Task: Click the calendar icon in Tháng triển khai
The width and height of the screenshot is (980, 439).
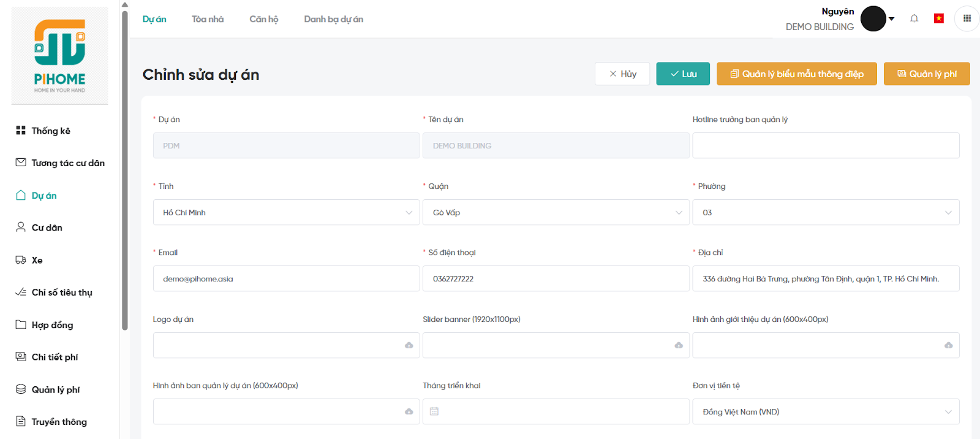Action: point(434,411)
